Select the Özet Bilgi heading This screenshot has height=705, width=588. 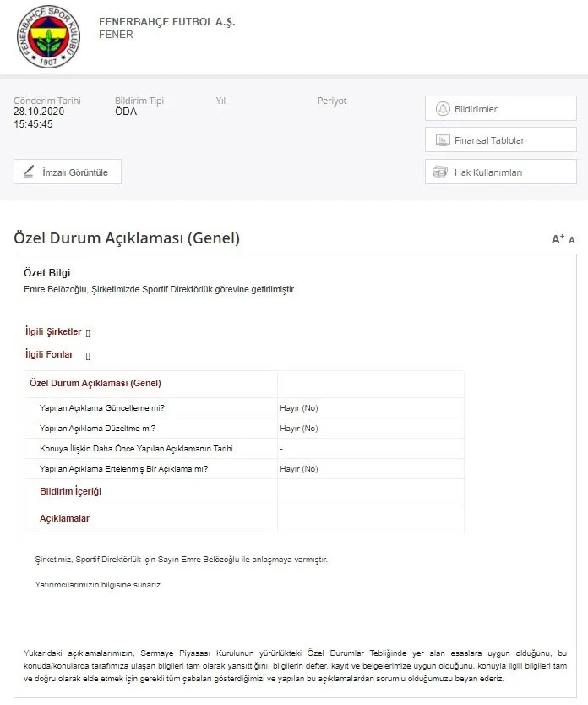pos(47,273)
